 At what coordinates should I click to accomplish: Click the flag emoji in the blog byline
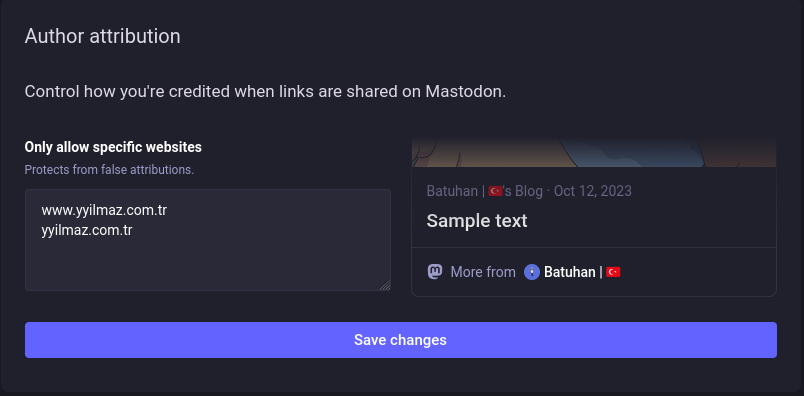pos(495,191)
